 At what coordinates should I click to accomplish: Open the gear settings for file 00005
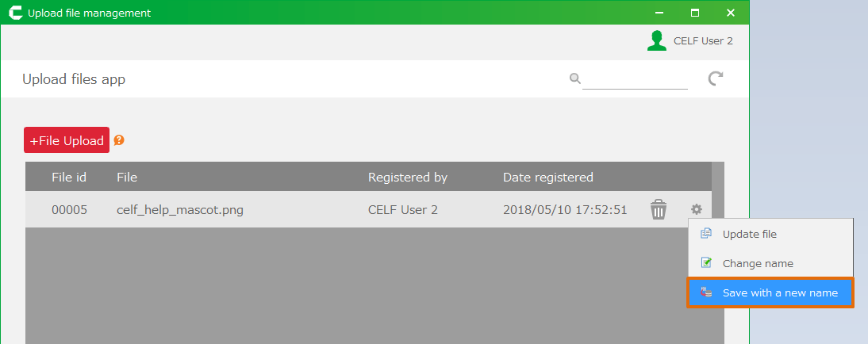[x=697, y=209]
